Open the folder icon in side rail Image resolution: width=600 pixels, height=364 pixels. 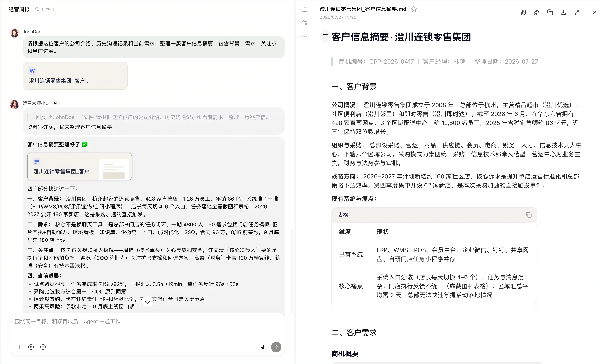tap(305, 9)
